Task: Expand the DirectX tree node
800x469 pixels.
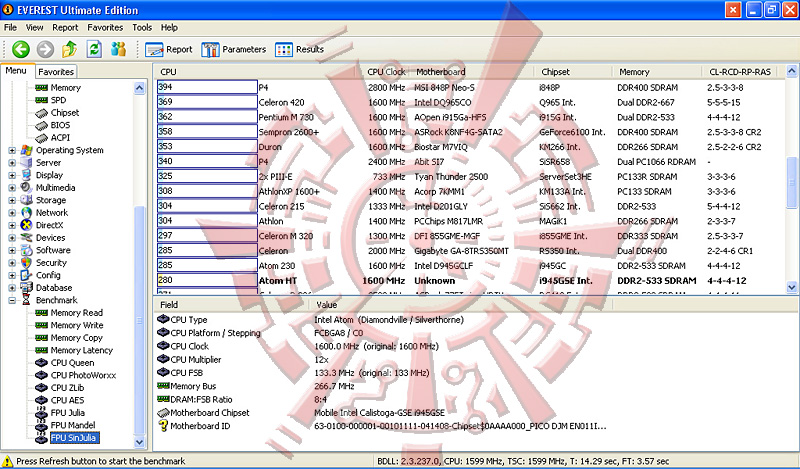Action: (12, 225)
